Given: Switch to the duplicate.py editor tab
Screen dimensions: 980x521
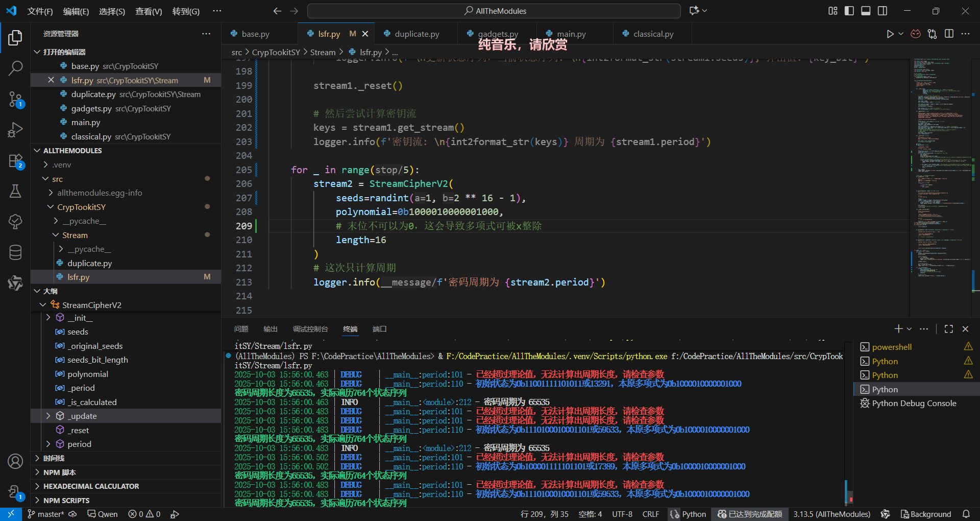Looking at the screenshot, I should pos(416,34).
